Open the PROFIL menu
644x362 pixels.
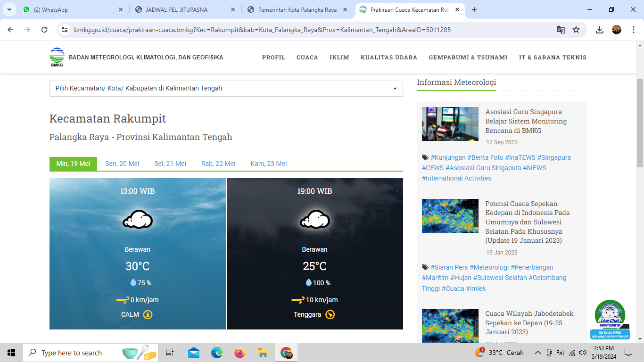[273, 58]
